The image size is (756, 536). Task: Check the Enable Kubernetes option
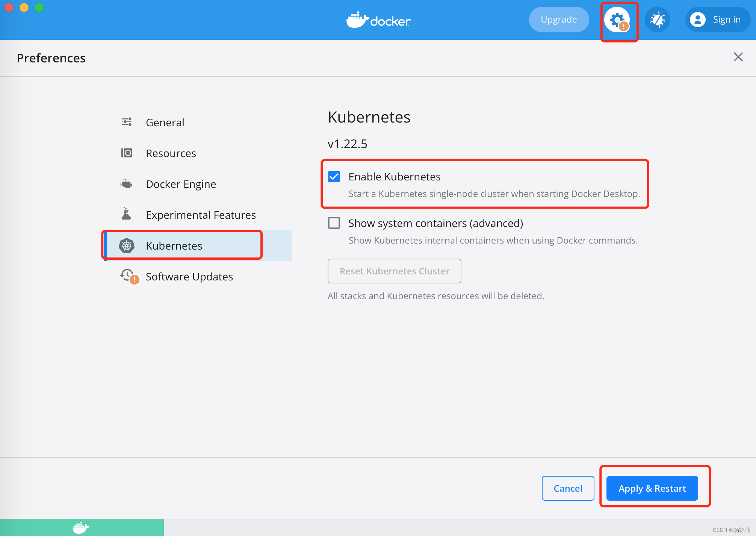335,176
